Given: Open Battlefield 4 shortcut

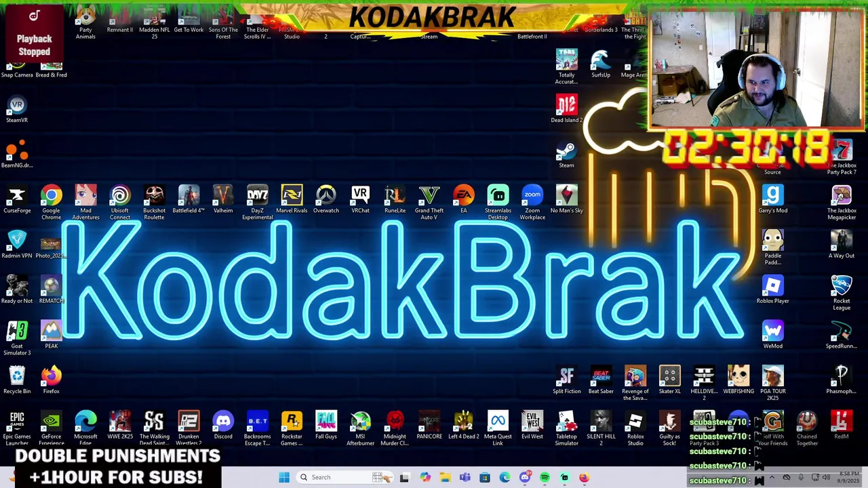Looking at the screenshot, I should (189, 200).
